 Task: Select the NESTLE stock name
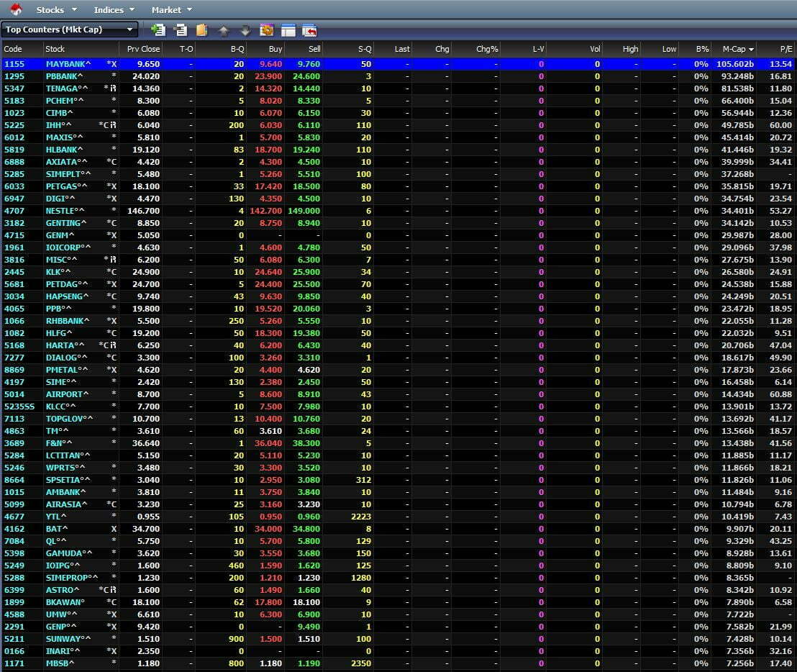click(x=65, y=211)
